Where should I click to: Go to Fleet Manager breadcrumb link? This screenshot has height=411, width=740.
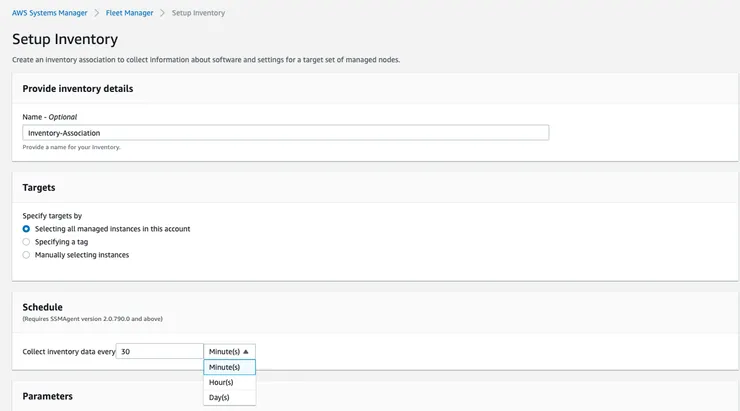coord(128,13)
